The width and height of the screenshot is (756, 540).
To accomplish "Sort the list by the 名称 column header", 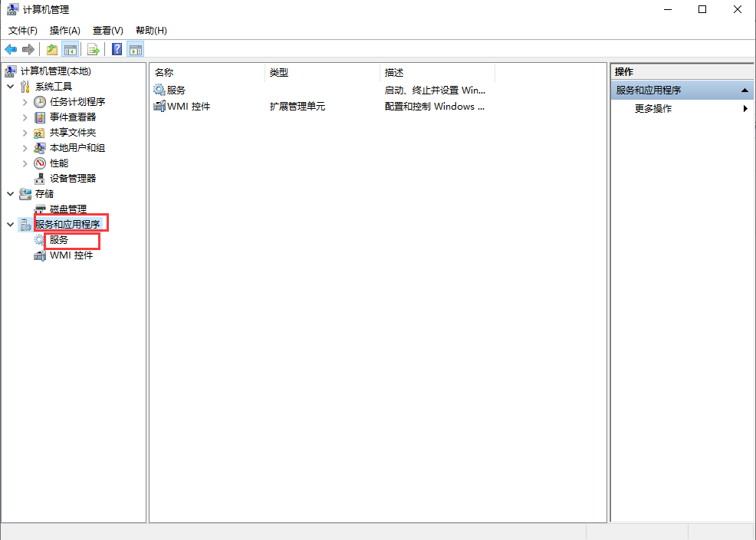I will pos(165,73).
